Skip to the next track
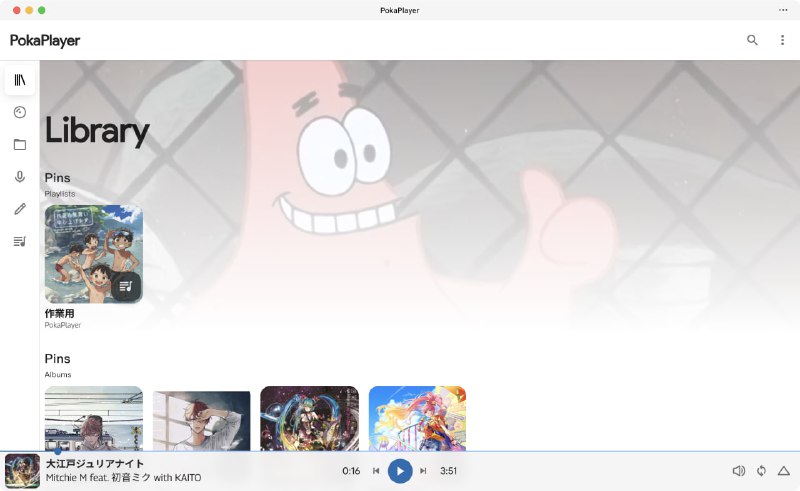The image size is (800, 491). coord(423,471)
